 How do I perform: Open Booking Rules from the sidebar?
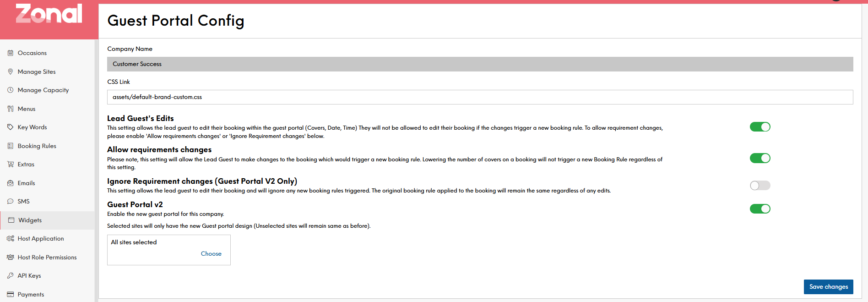[x=37, y=146]
